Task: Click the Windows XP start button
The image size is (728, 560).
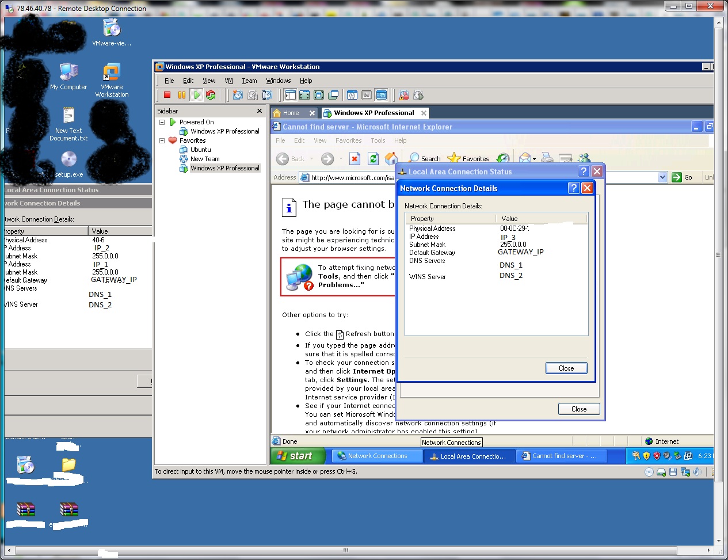Action: click(298, 456)
